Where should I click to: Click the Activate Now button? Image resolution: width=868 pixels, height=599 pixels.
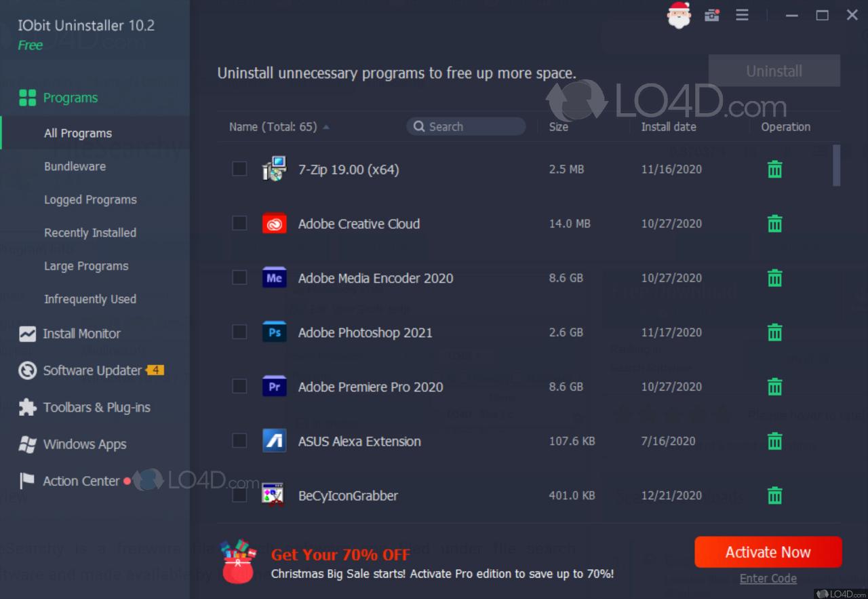768,552
